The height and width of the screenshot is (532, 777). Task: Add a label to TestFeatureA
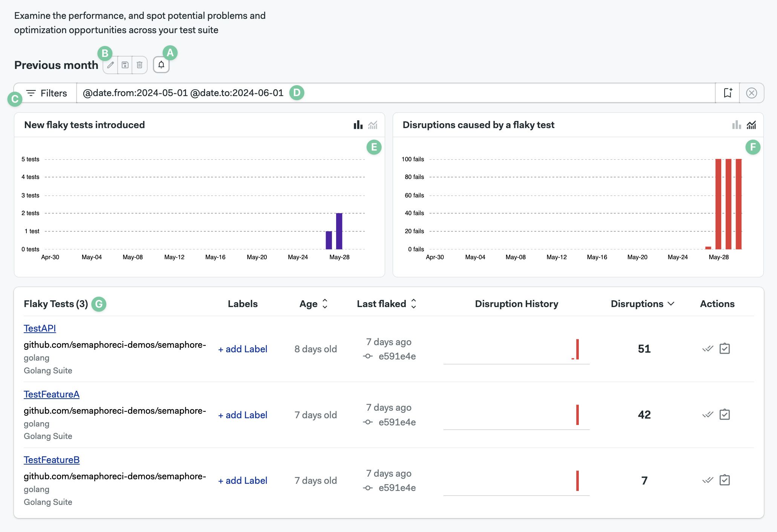[243, 415]
